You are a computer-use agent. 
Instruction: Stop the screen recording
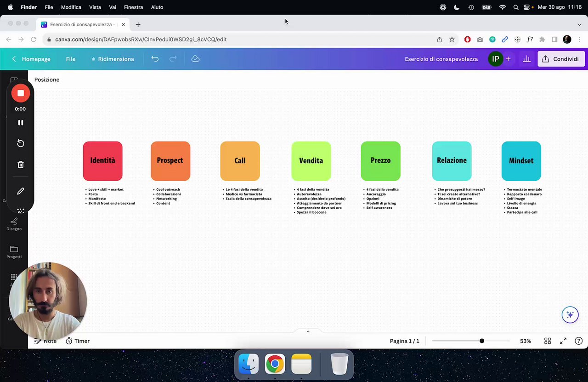coord(21,93)
